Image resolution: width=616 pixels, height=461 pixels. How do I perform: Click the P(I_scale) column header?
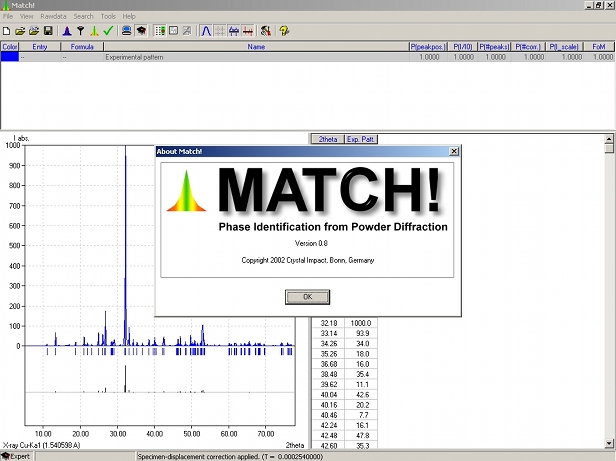[564, 47]
